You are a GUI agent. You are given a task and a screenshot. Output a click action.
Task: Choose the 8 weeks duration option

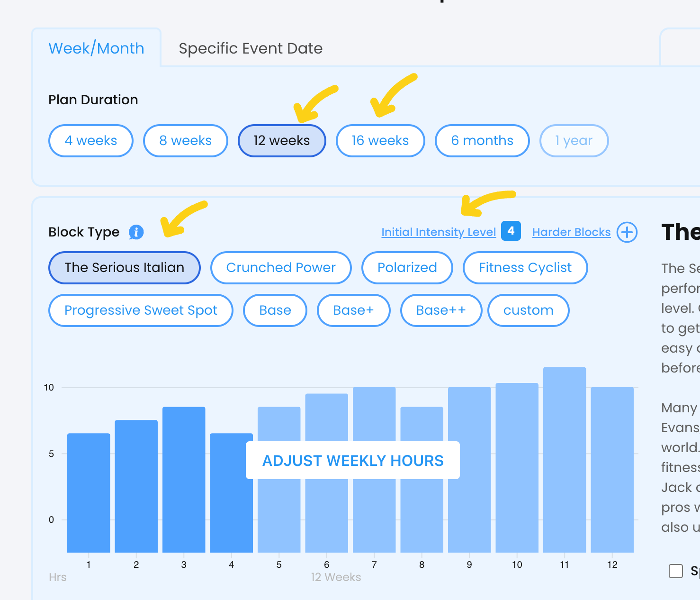(185, 141)
